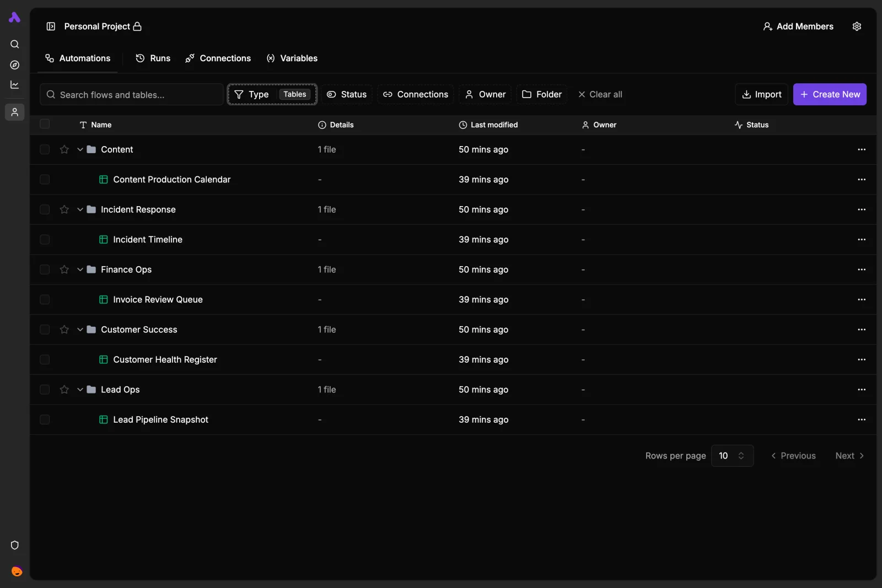
Task: Open more options for Content Production Calendar
Action: (x=862, y=180)
